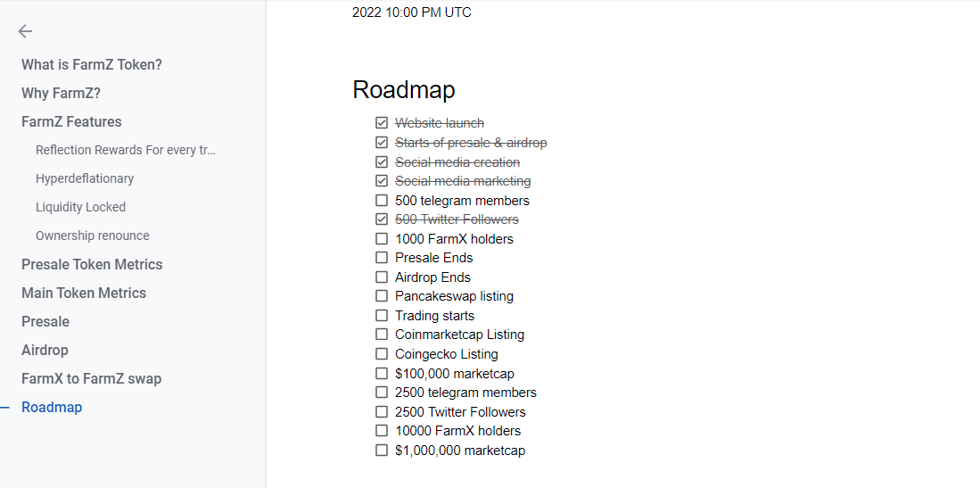Navigate to the Presale Token Metrics heading
Screen dimensions: 980x488
tap(92, 264)
